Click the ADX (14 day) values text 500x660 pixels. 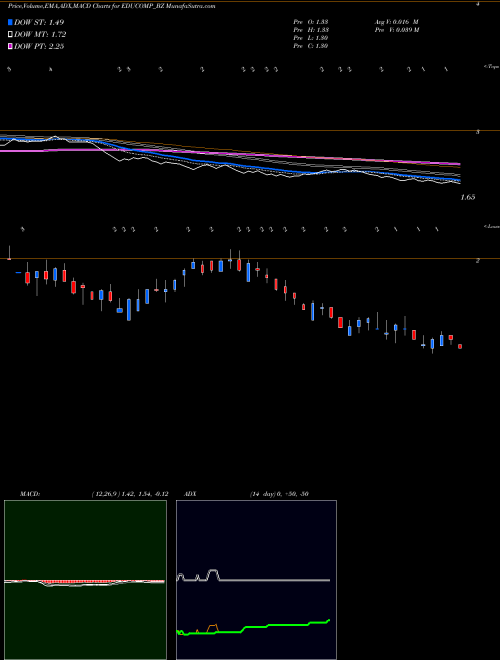point(279,494)
